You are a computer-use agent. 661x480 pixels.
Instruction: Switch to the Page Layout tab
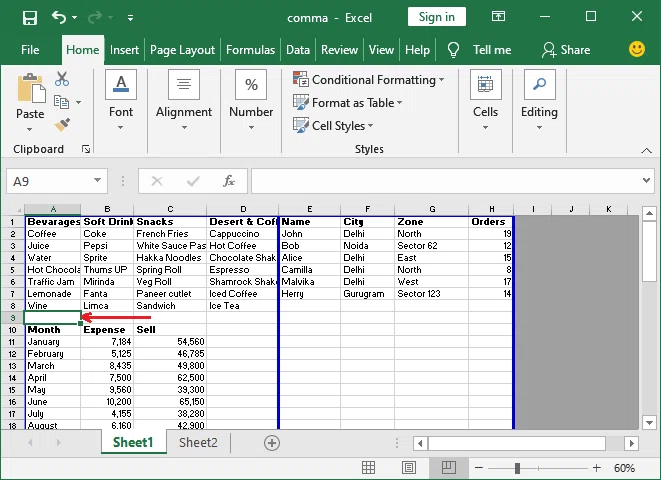click(182, 50)
